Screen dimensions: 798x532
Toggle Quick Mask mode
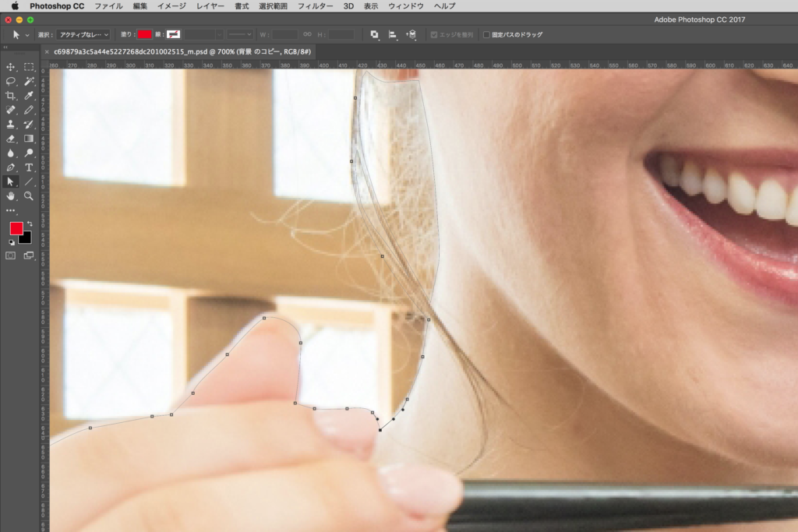tap(11, 255)
